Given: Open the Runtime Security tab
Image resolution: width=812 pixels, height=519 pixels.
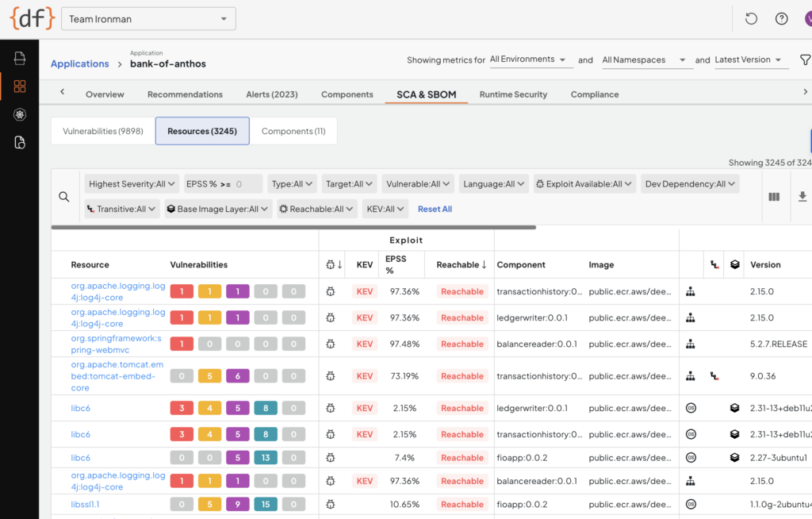Looking at the screenshot, I should pyautogui.click(x=513, y=94).
